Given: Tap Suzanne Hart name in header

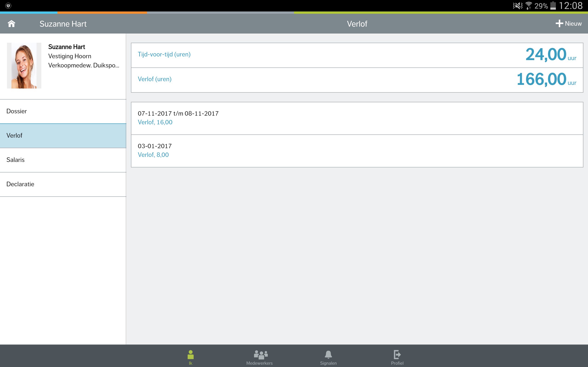Looking at the screenshot, I should tap(63, 24).
